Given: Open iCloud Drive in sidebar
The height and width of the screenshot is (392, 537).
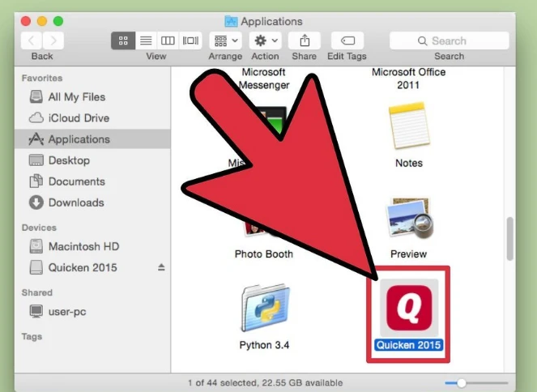Looking at the screenshot, I should 92,118.
